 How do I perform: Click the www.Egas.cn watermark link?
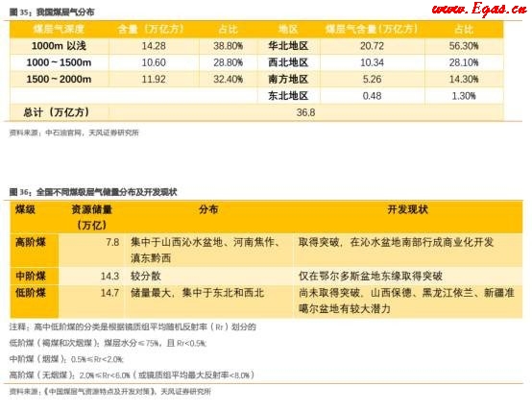pos(479,10)
